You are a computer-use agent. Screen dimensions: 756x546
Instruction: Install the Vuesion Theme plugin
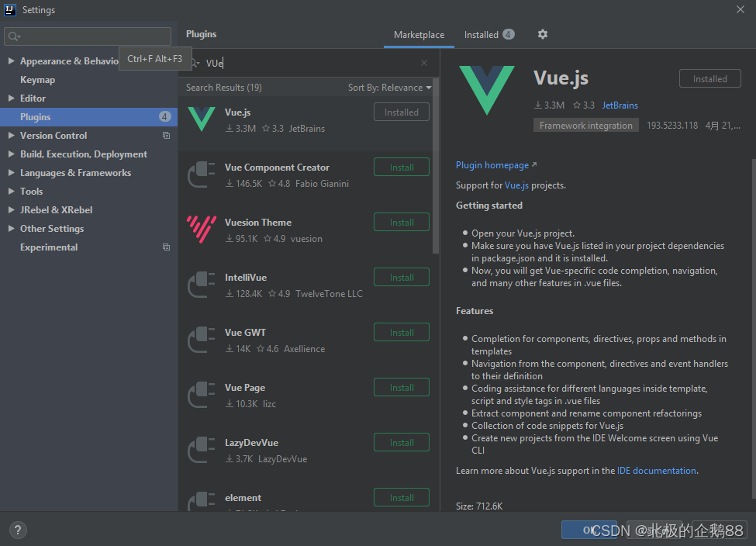402,223
